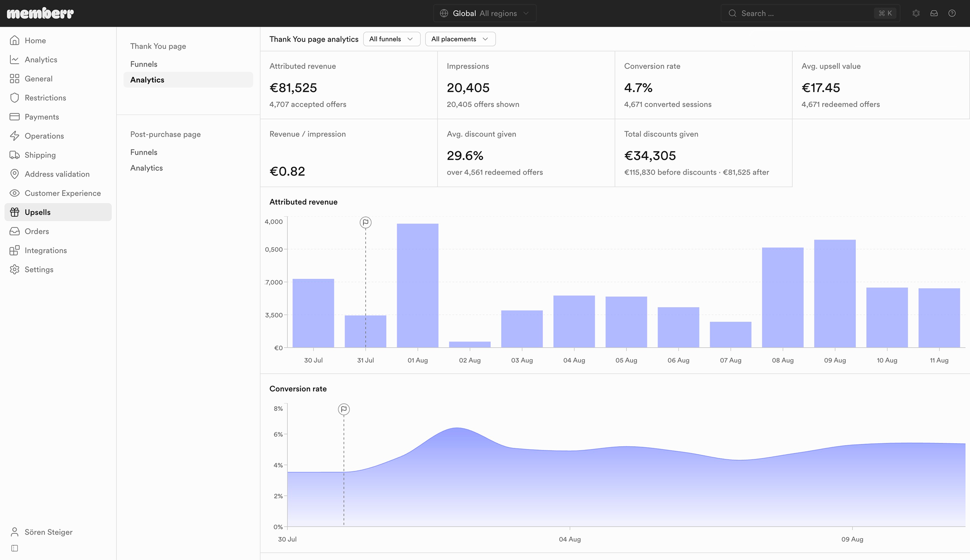Viewport: 970px width, 560px height.
Task: Click flag marker on Conversion rate chart
Action: (x=344, y=409)
